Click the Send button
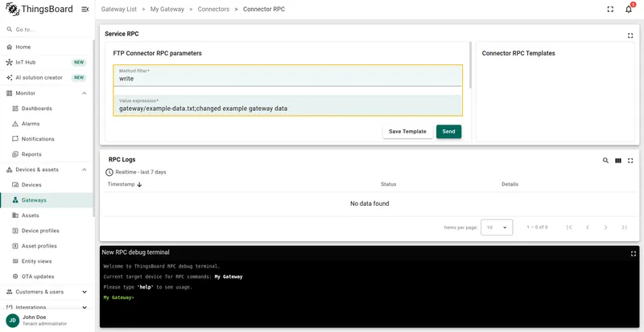 tap(448, 131)
